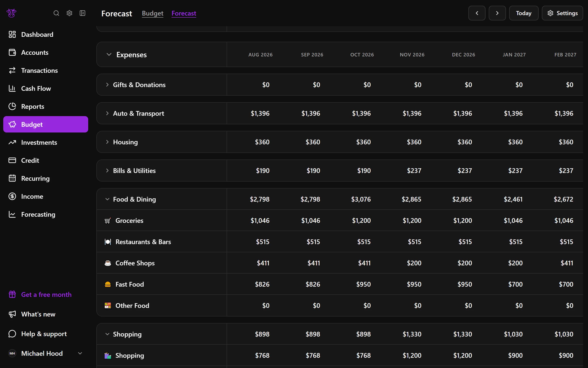
Task: Expand the Bills & Utilities group
Action: coord(107,171)
